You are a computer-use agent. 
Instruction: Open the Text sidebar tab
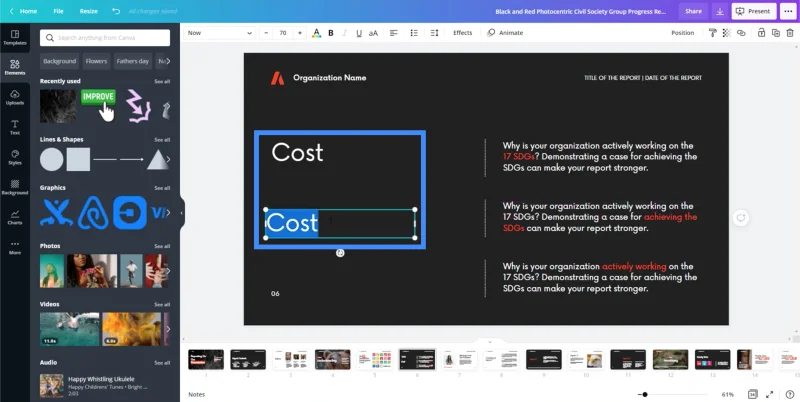pyautogui.click(x=15, y=128)
